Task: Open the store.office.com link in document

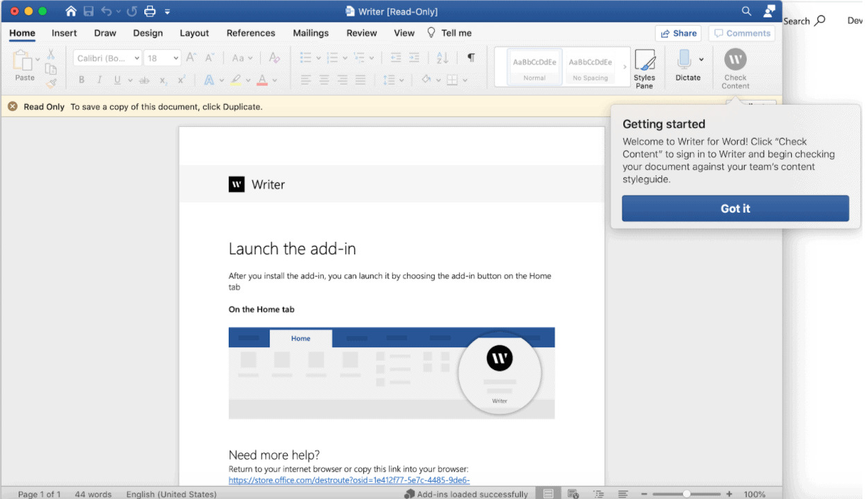Action: pos(349,480)
